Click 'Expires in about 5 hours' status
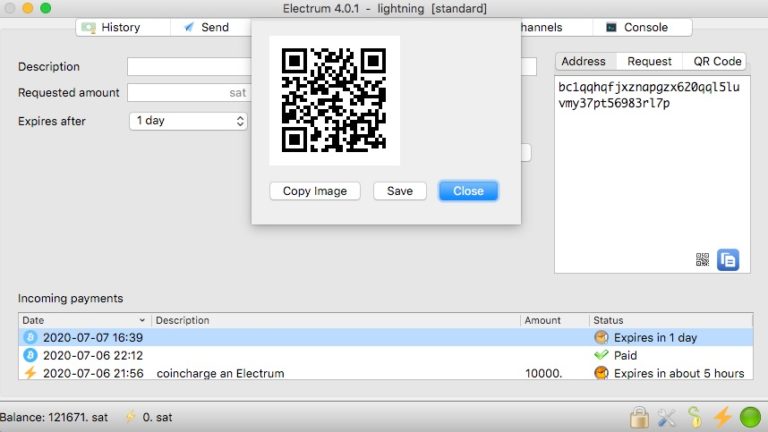Image resolution: width=768 pixels, height=432 pixels. click(679, 373)
